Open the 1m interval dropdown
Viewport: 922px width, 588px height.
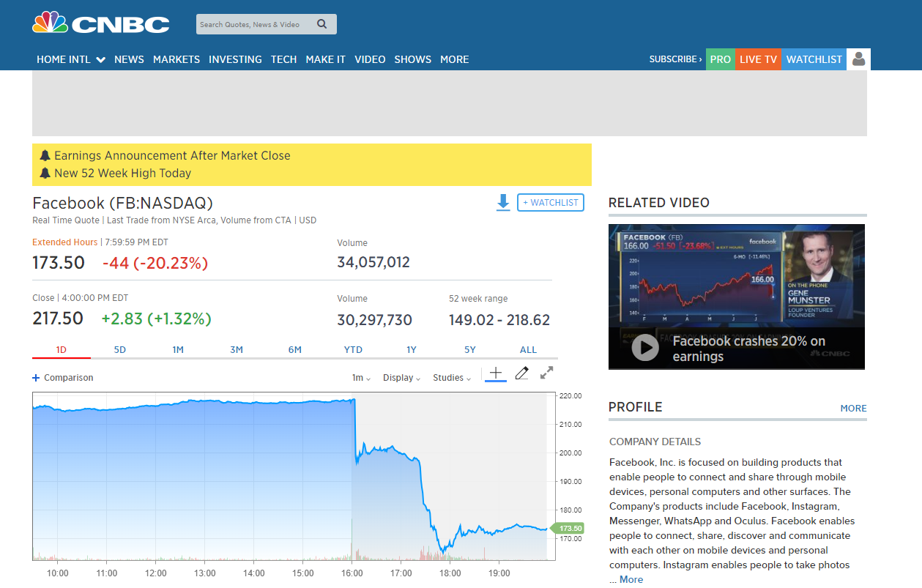click(x=361, y=378)
